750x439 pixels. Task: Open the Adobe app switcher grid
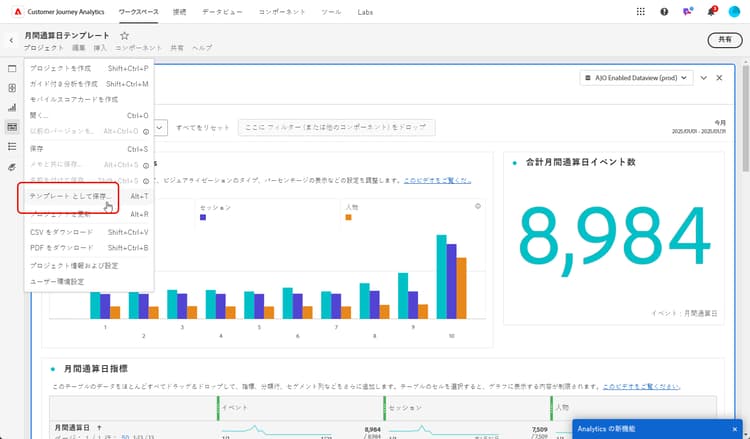pyautogui.click(x=640, y=11)
